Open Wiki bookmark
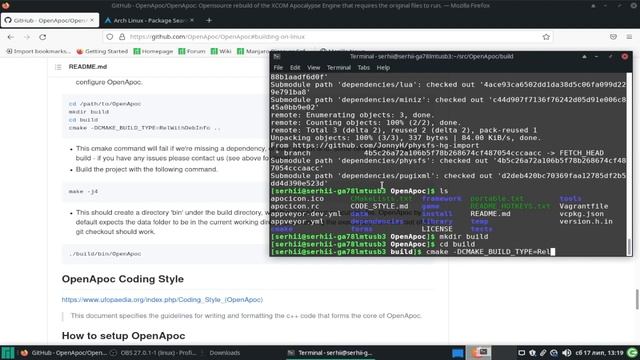Screen dimensions: 640x360 point(221,51)
